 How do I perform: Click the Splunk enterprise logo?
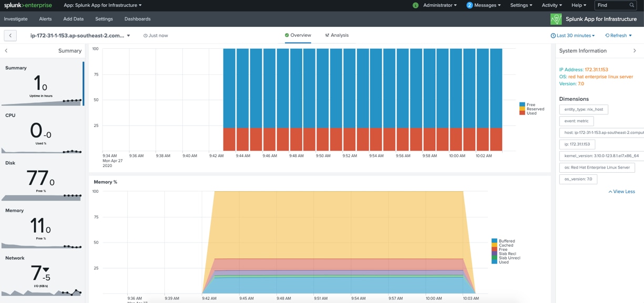28,5
